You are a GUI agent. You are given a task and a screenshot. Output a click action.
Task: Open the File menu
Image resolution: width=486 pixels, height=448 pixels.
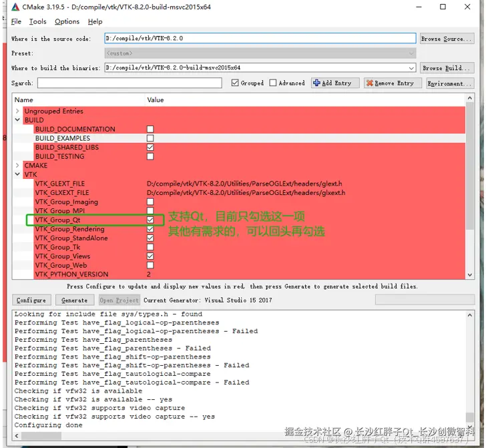[16, 21]
